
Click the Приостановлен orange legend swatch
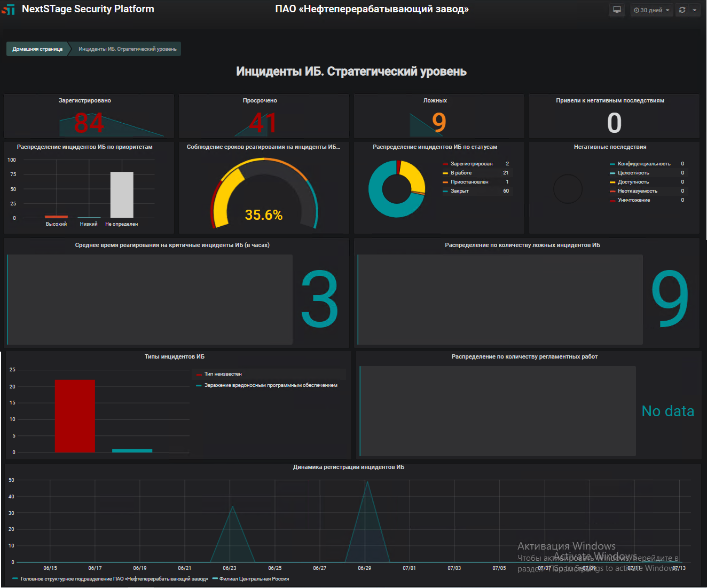[445, 182]
